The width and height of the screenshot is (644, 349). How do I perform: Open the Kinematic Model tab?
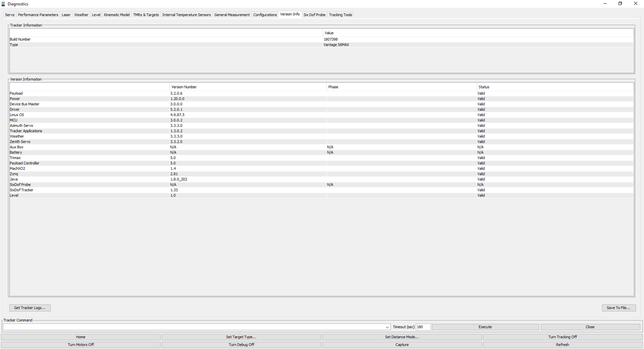[x=117, y=15]
